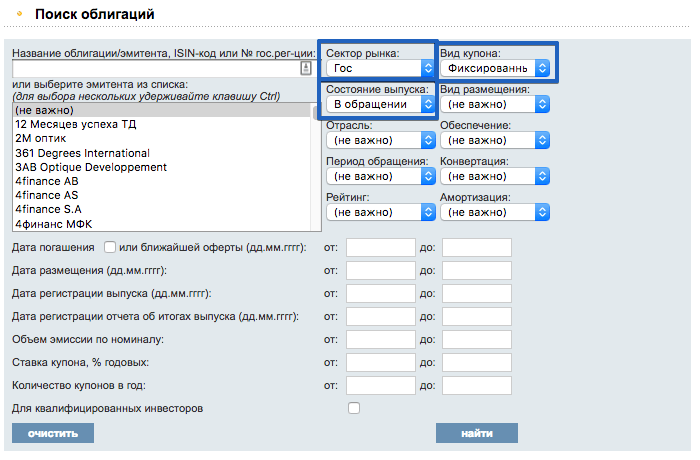Click Дата погашения 'до' input field
The height and width of the screenshot is (460, 700).
pos(477,247)
